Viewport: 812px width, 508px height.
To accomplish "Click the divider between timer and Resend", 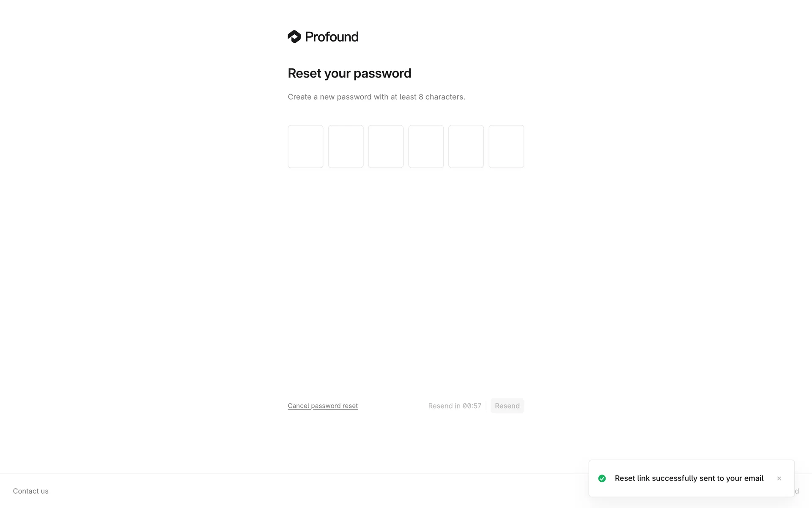I will [486, 406].
